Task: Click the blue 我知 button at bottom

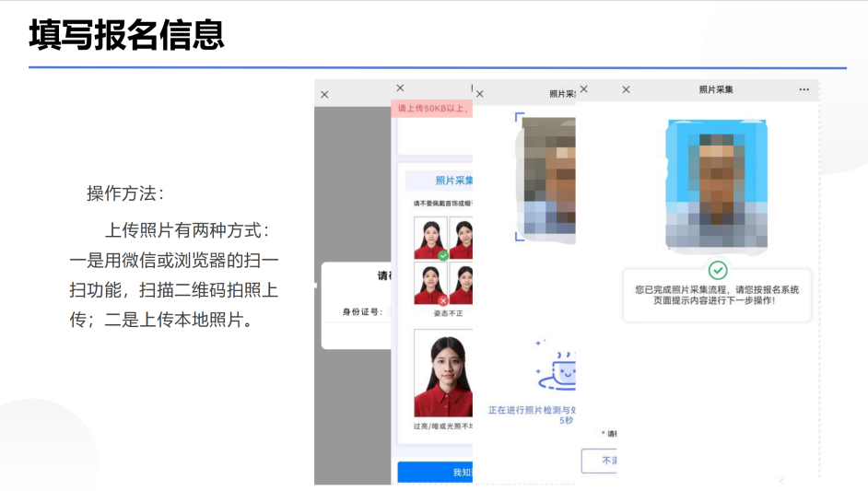Action: tap(435, 473)
